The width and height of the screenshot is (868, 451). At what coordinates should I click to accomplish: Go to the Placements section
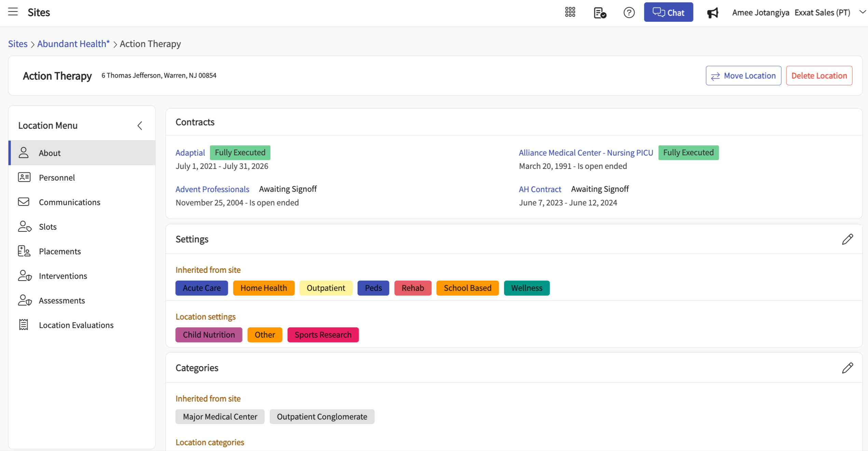click(x=60, y=251)
